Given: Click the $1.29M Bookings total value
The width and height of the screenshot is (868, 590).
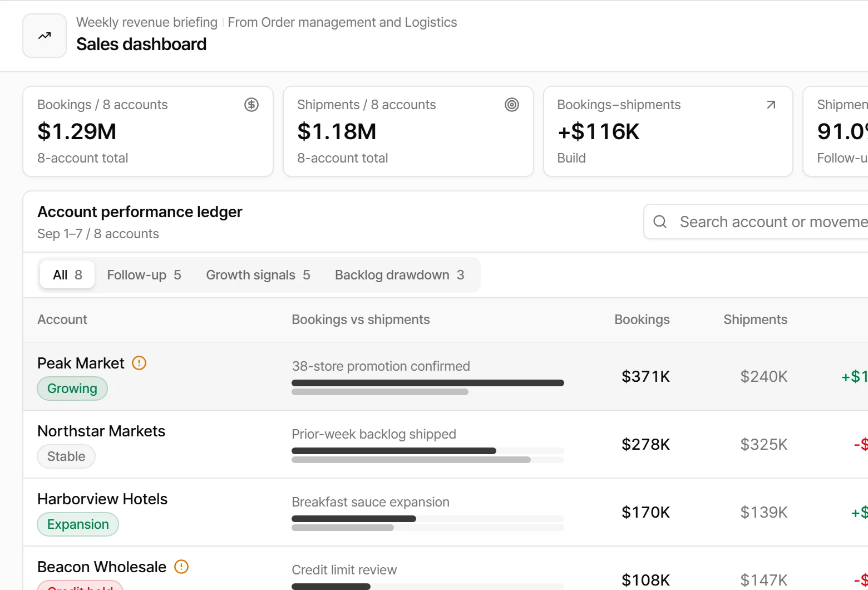Looking at the screenshot, I should pyautogui.click(x=77, y=131).
